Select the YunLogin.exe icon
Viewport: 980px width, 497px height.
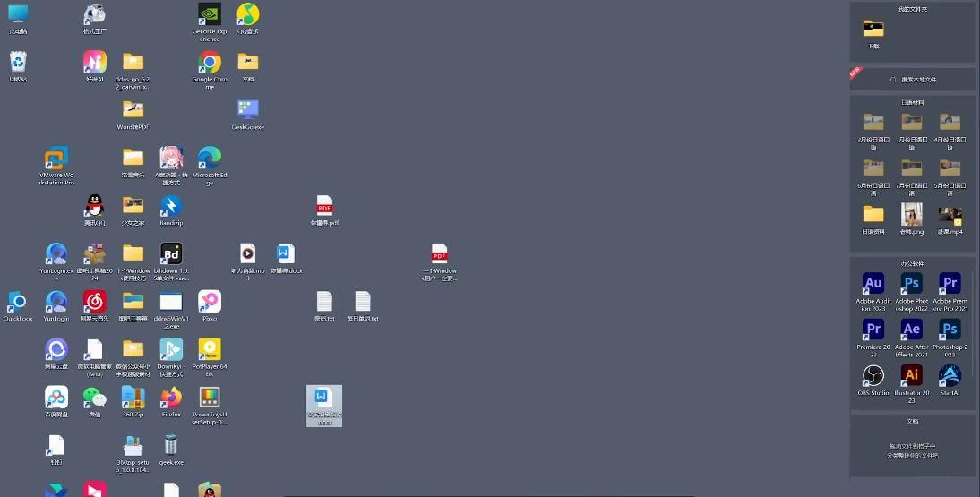[56, 253]
